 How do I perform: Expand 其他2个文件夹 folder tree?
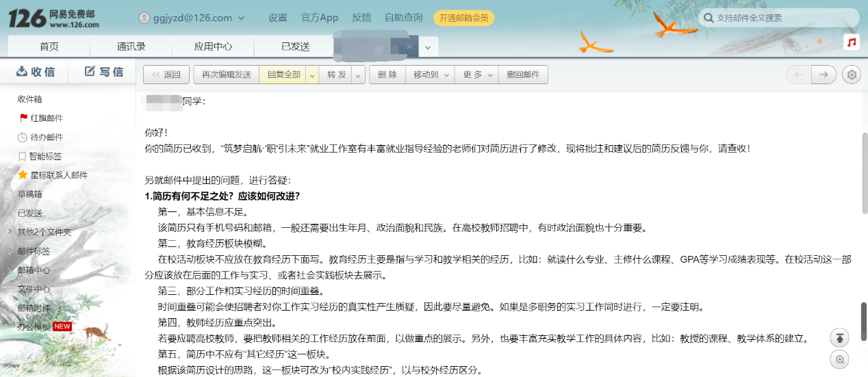point(10,232)
